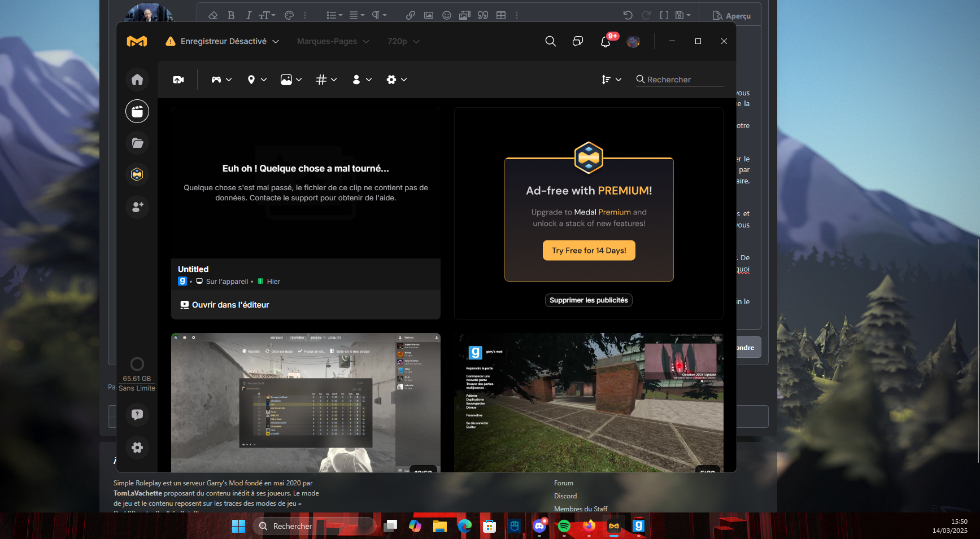Open the user profile avatar

coord(633,41)
